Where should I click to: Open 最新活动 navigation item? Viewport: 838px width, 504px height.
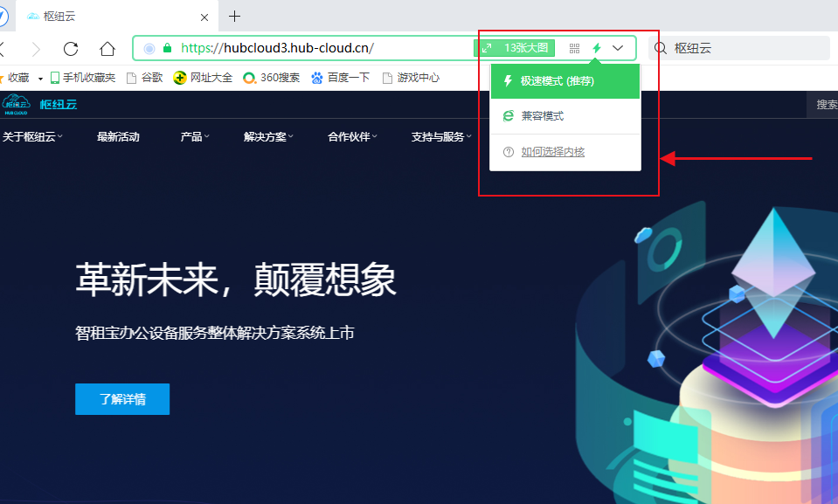pos(118,137)
